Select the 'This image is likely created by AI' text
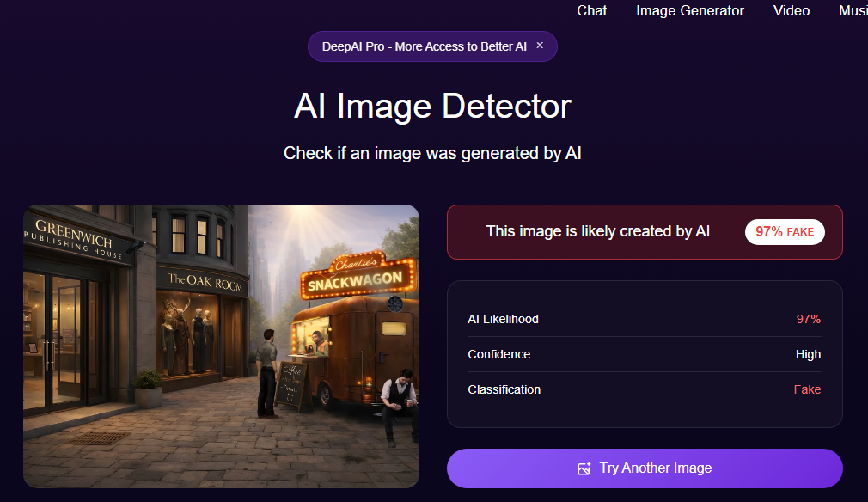 coord(598,231)
